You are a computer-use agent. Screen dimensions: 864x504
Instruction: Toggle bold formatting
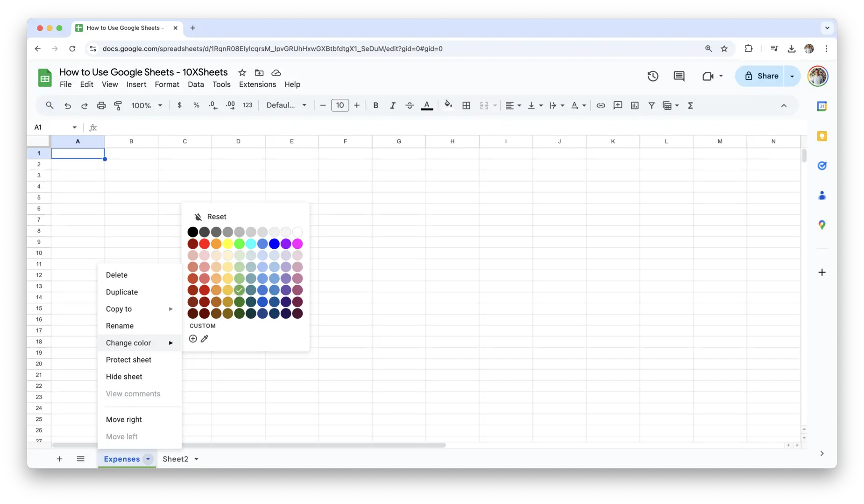pos(375,105)
